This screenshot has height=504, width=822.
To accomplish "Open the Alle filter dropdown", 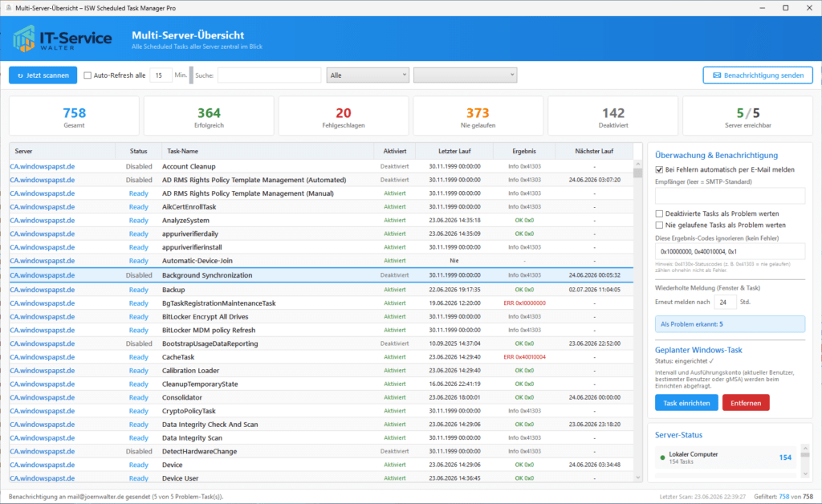I will click(x=368, y=75).
